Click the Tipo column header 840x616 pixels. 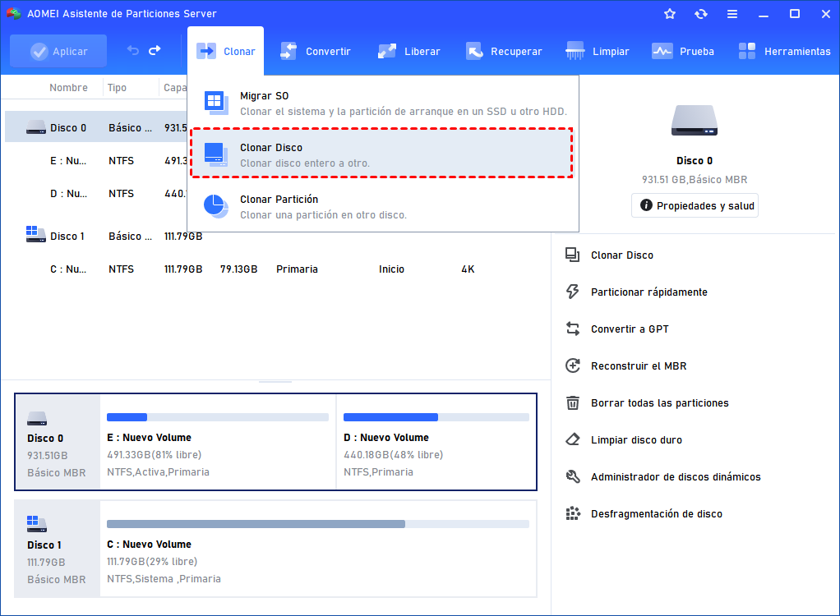tap(117, 87)
